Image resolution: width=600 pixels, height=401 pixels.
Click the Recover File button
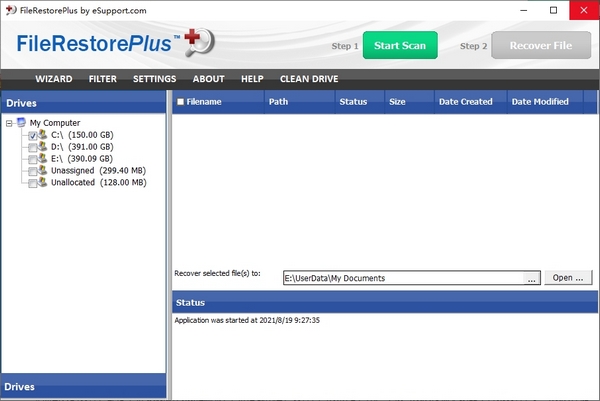click(541, 45)
